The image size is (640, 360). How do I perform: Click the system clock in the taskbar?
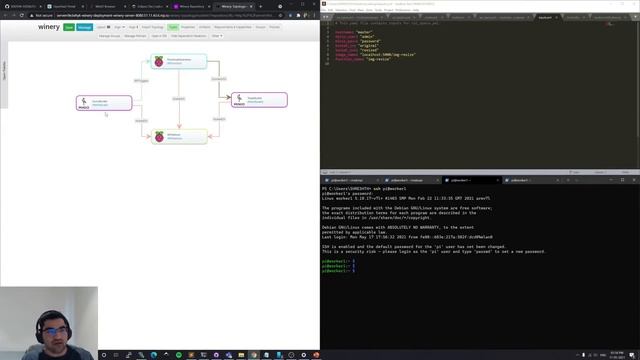(618, 355)
